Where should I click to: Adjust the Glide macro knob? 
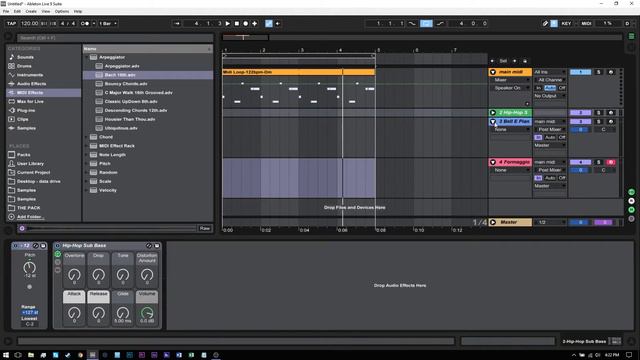123,313
